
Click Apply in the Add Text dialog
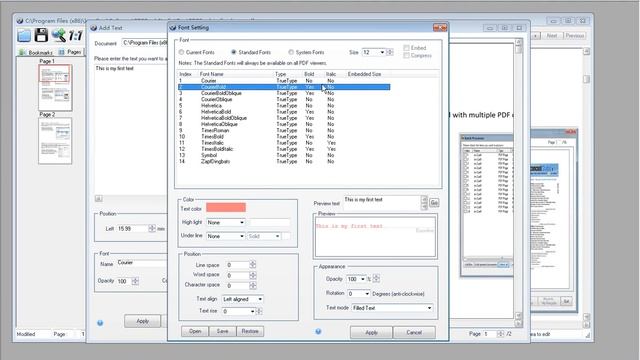pyautogui.click(x=142, y=321)
